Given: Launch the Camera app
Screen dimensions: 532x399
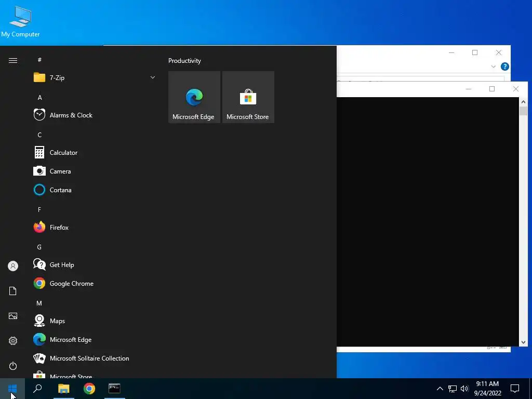Looking at the screenshot, I should (95, 171).
